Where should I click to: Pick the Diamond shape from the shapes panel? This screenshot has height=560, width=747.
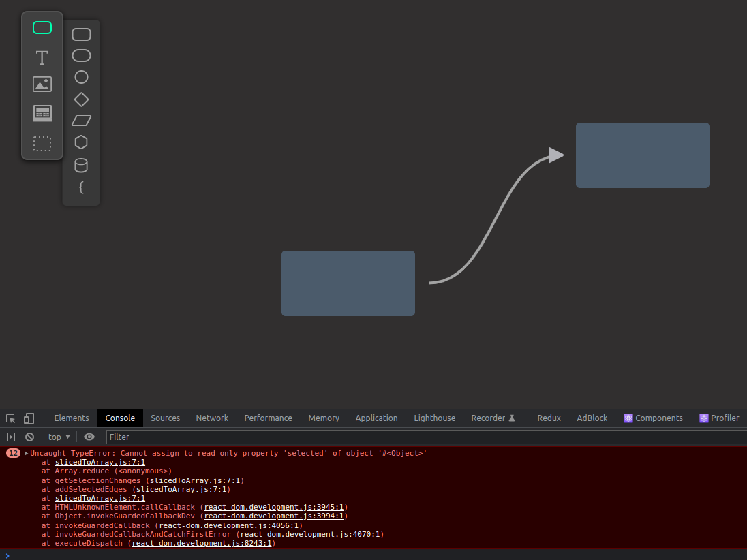(81, 99)
